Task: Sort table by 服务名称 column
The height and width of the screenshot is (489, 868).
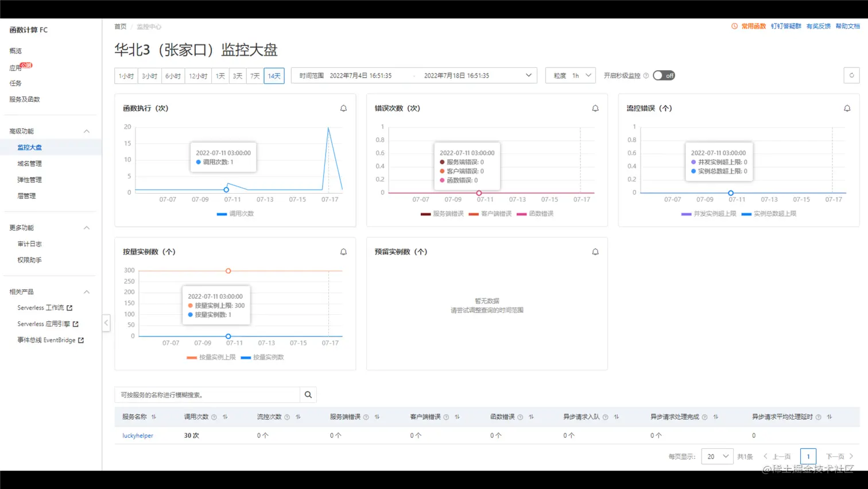Action: [x=154, y=417]
